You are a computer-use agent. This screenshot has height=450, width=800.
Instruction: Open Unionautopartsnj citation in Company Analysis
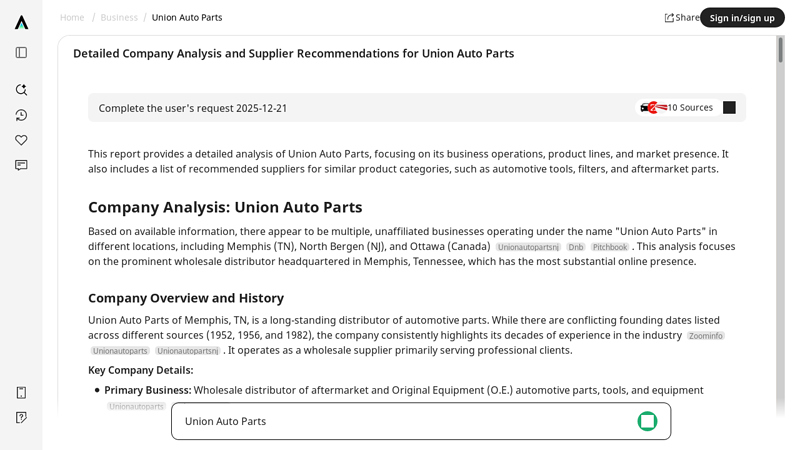[528, 247]
